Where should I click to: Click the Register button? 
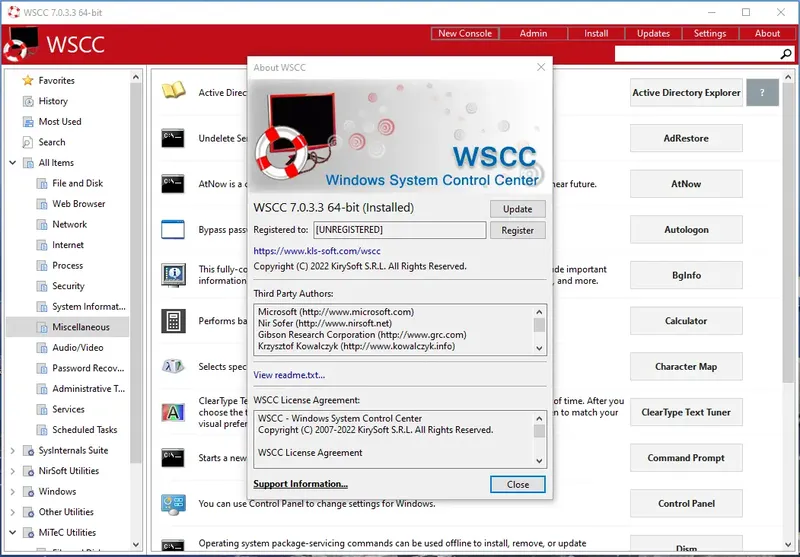517,230
